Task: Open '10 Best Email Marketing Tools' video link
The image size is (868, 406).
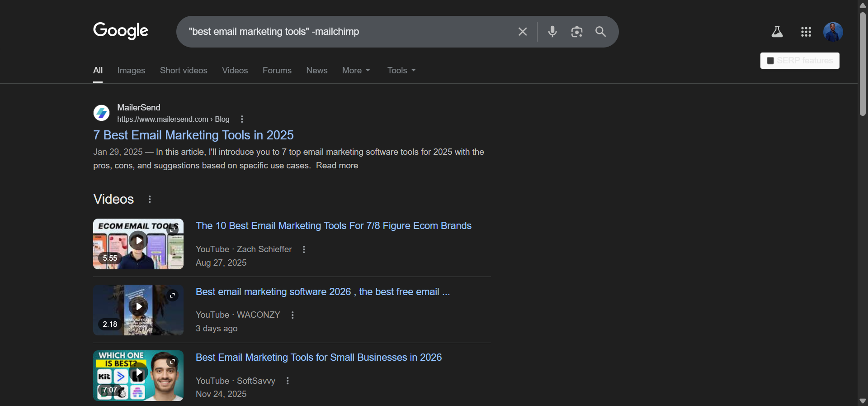Action: click(334, 225)
